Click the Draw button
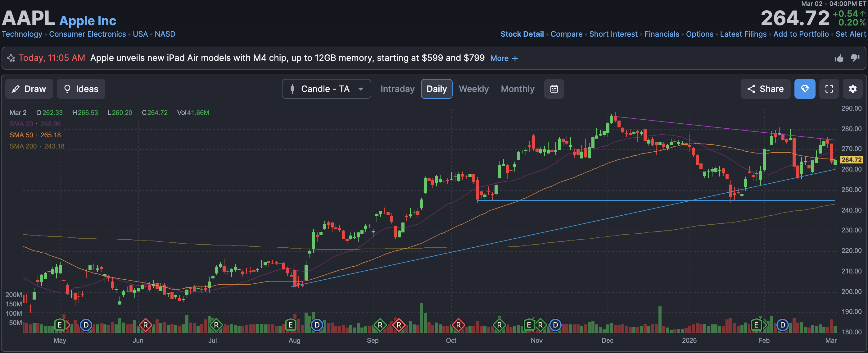Image resolution: width=868 pixels, height=353 pixels. click(29, 89)
